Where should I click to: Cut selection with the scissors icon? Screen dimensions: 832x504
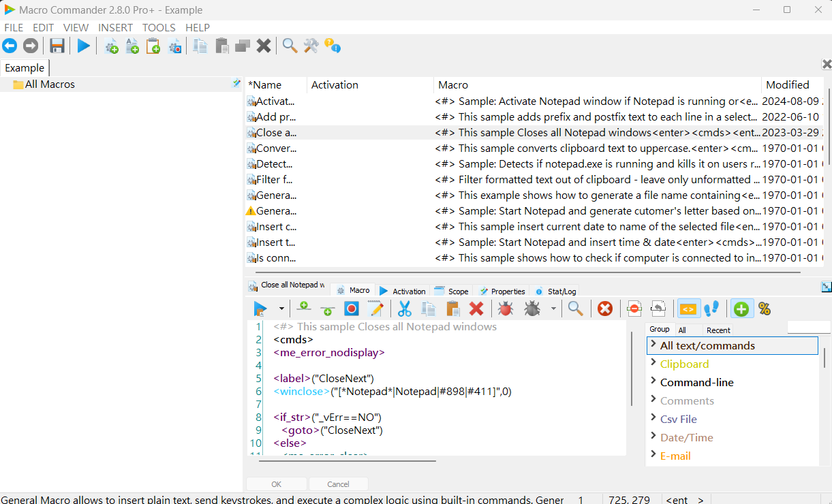point(405,309)
